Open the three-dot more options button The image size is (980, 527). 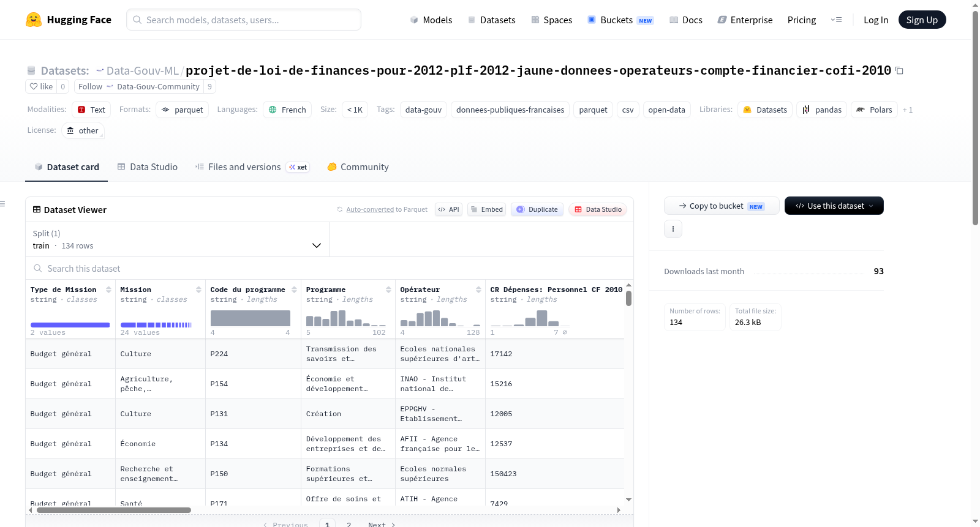[673, 229]
